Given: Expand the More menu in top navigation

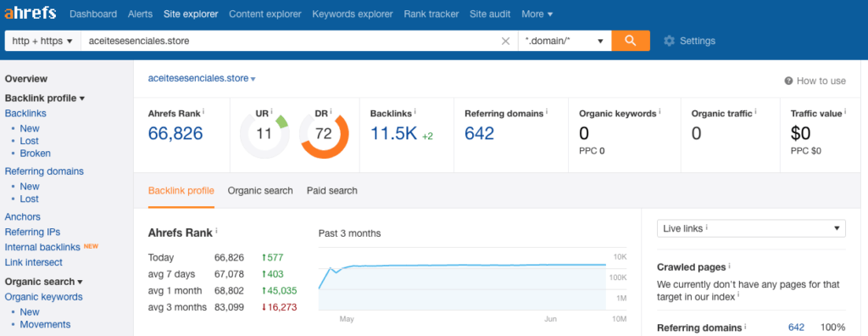Looking at the screenshot, I should pyautogui.click(x=537, y=14).
